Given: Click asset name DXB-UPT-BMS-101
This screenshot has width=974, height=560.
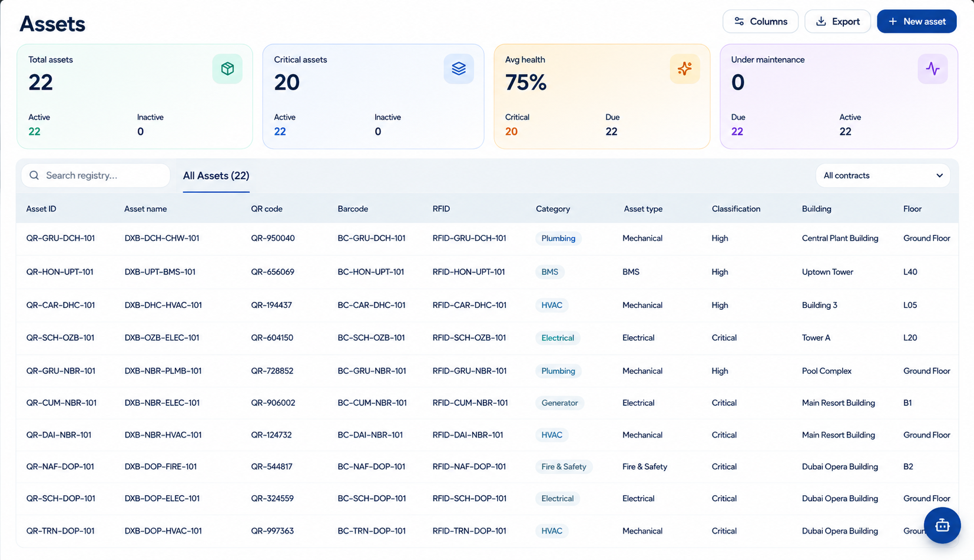Looking at the screenshot, I should [x=160, y=272].
